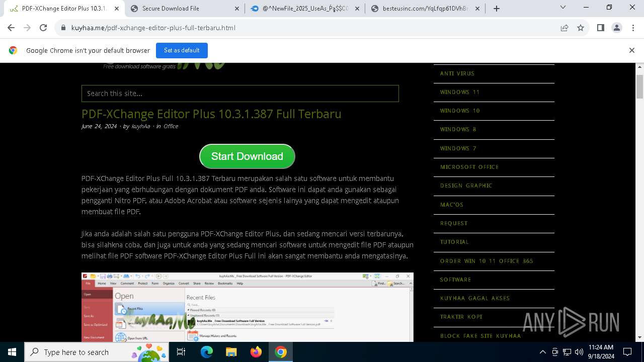This screenshot has height=362, width=644.
Task: Open the WINDOWS 7 sidebar category
Action: pos(458,148)
